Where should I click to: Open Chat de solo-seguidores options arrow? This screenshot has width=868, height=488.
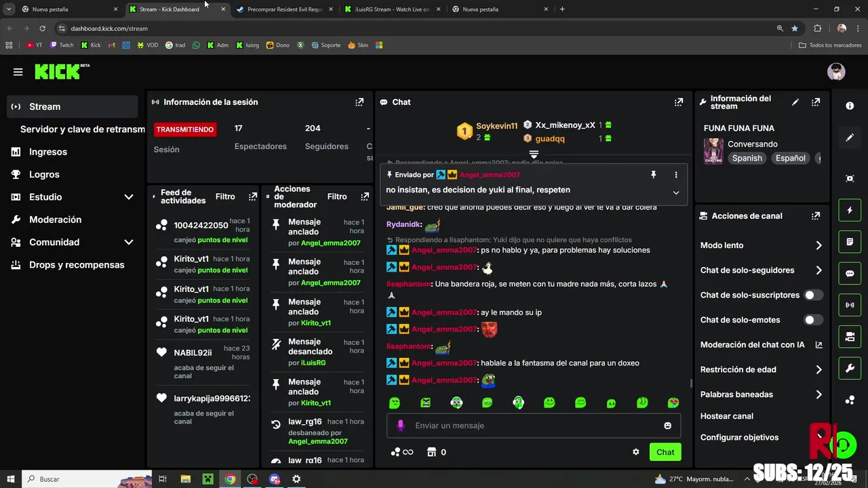[818, 270]
